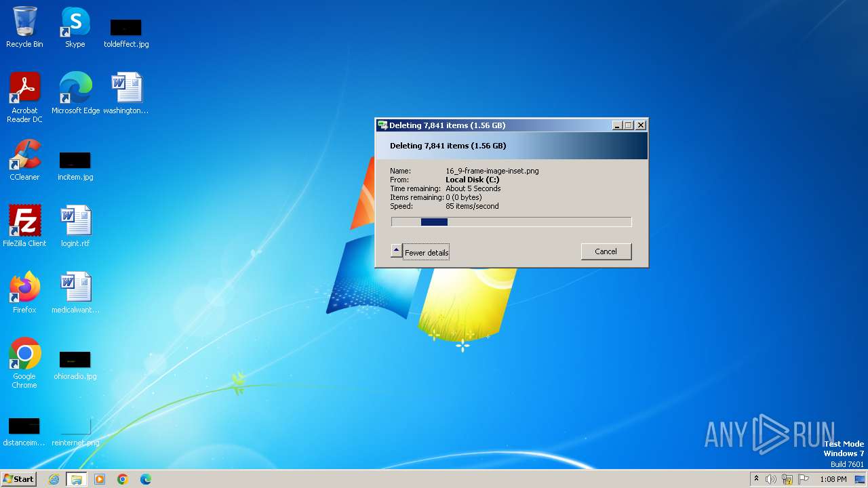Click the Deleting dialog title bar icon
This screenshot has height=488, width=868.
tap(382, 125)
